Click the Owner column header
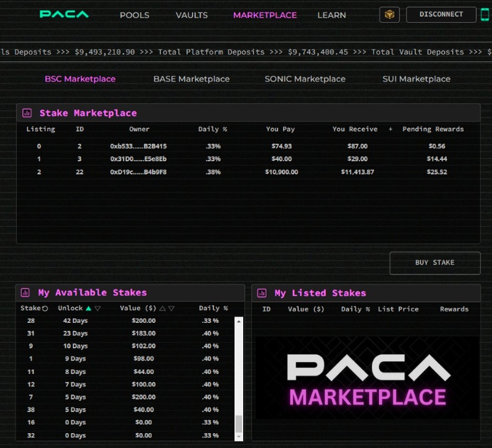Screen dimensions: 492x448 (x=139, y=129)
